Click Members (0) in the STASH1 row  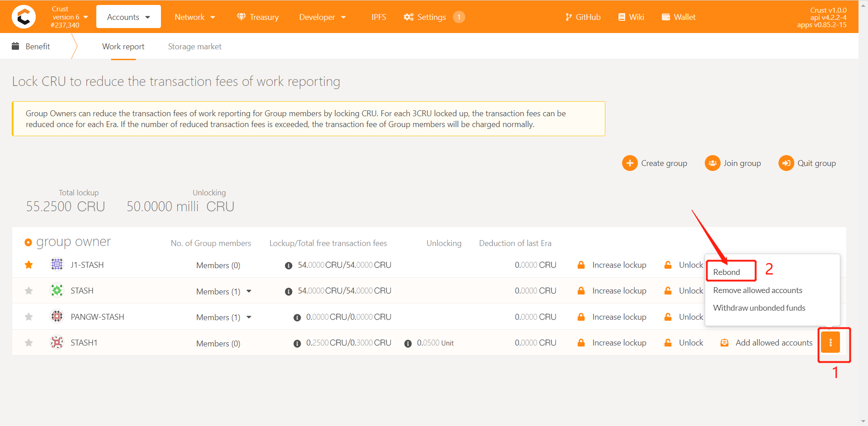pos(218,344)
